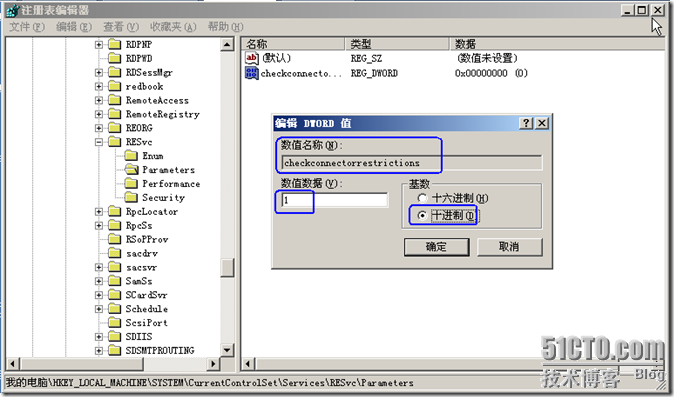Screen dimensions: 674x397
Task: Click the Enum subfolder icon
Action: 131,156
